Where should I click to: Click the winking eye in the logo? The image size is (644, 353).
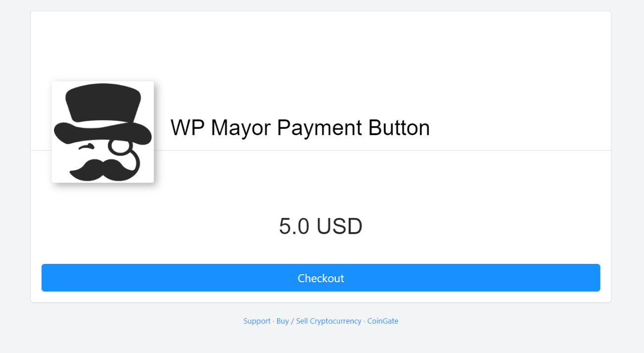coord(86,148)
